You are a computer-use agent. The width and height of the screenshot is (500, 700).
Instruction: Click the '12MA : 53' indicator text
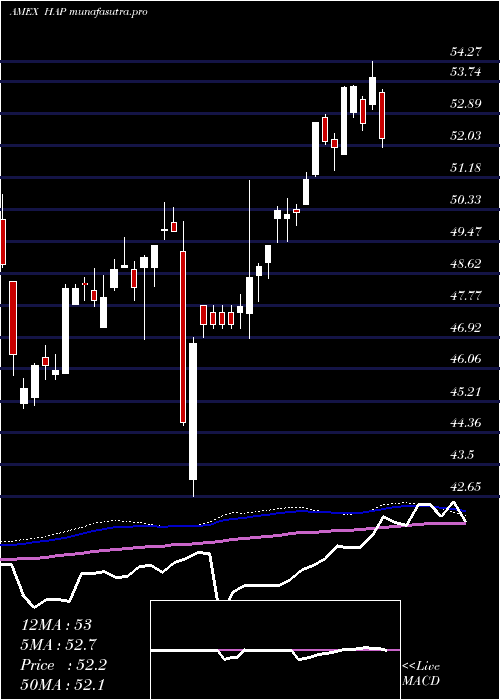tap(56, 625)
